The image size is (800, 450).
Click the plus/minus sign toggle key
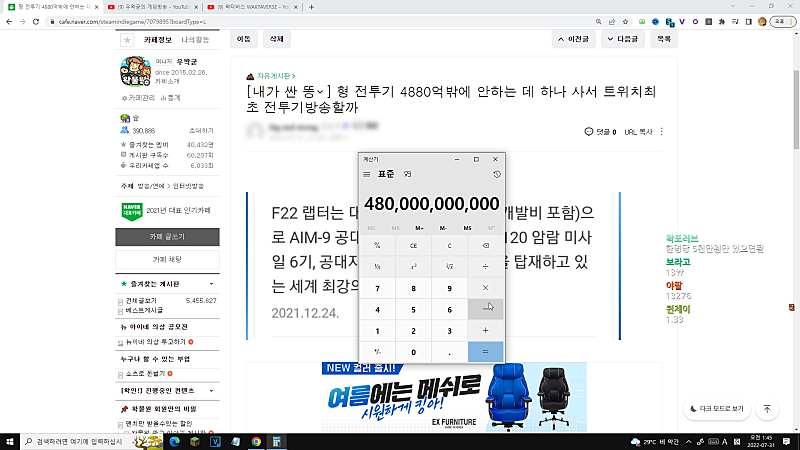(x=378, y=352)
